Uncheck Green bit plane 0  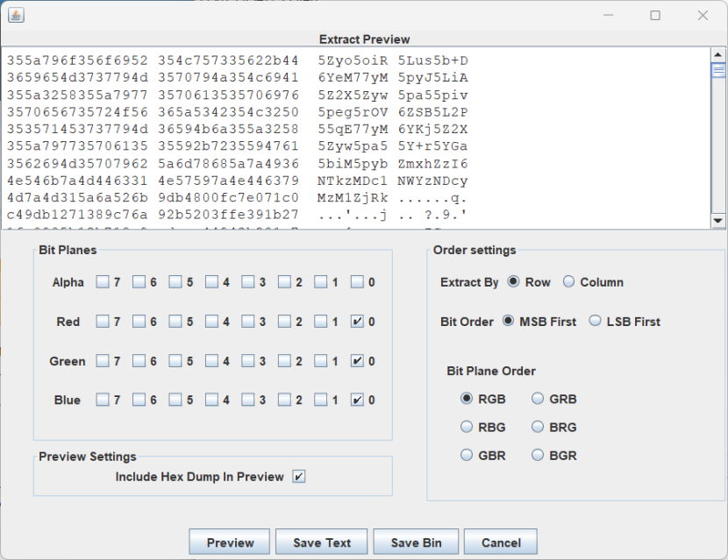(357, 361)
